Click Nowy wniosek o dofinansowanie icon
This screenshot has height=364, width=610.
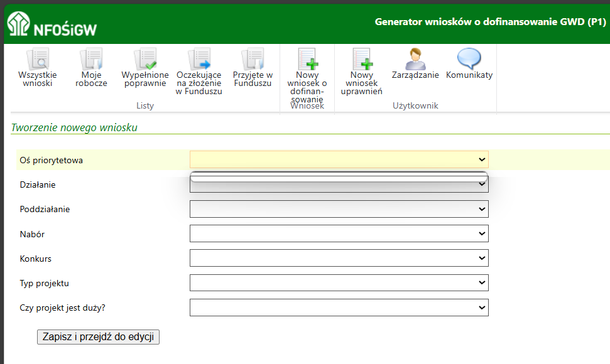[308, 59]
